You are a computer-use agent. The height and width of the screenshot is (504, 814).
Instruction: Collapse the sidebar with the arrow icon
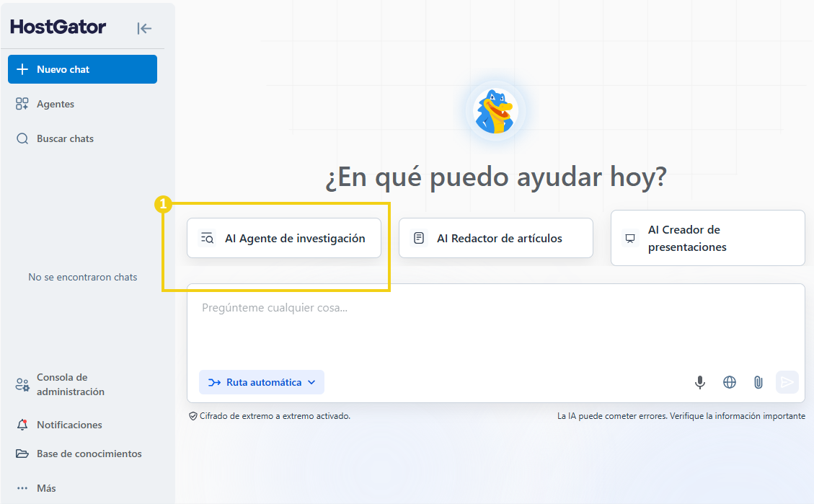click(144, 28)
